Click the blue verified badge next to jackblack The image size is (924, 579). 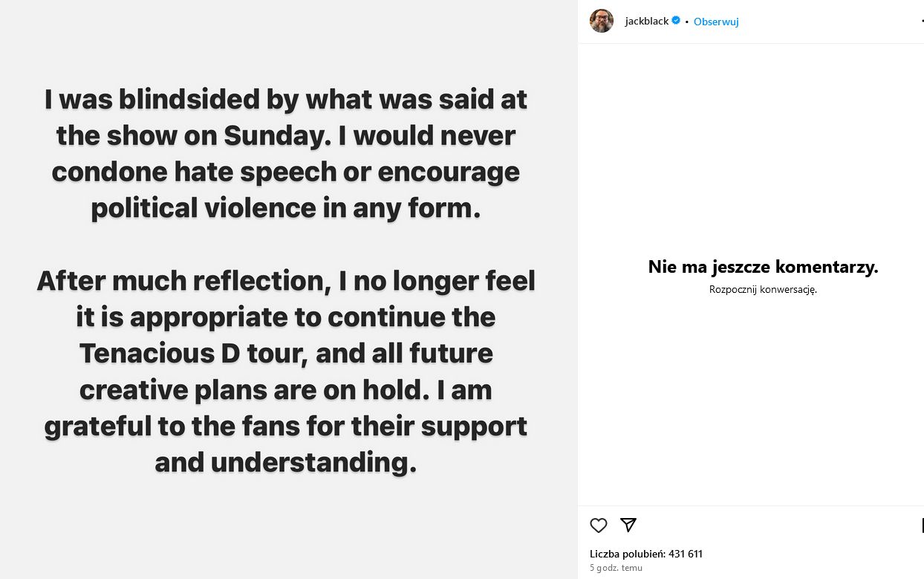tap(676, 21)
